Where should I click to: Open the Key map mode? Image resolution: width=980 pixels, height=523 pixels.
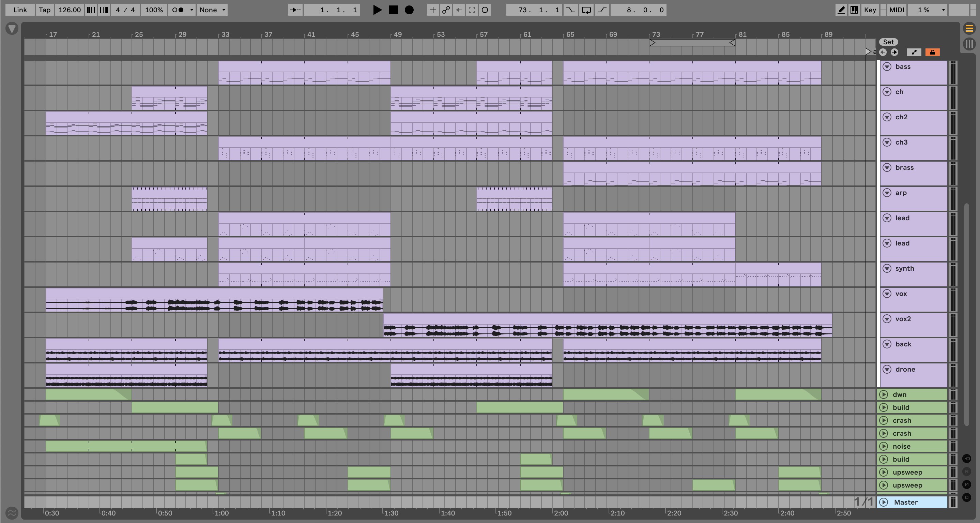pos(870,10)
